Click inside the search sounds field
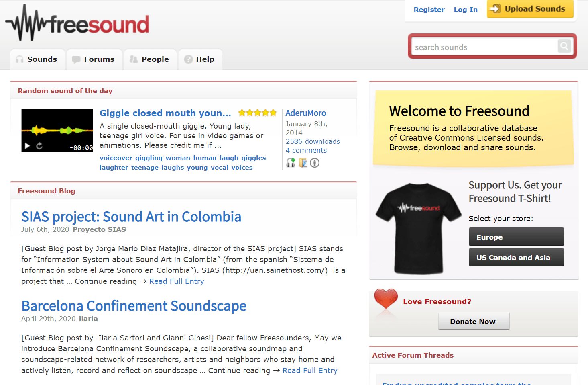The height and width of the screenshot is (385, 588). (x=484, y=47)
